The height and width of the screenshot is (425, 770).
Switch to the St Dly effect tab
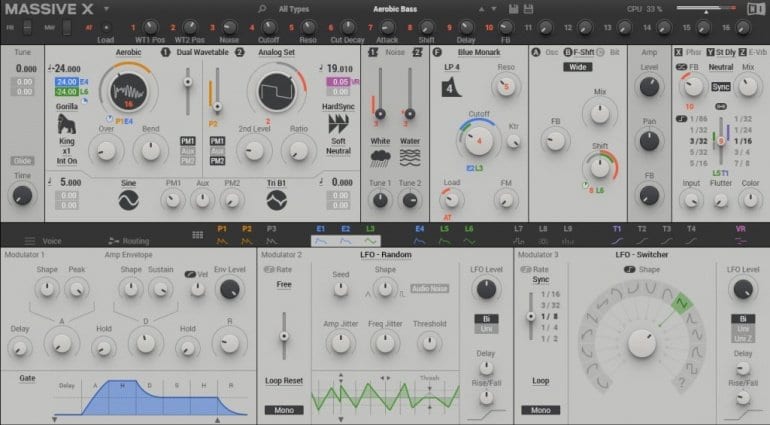click(x=721, y=52)
